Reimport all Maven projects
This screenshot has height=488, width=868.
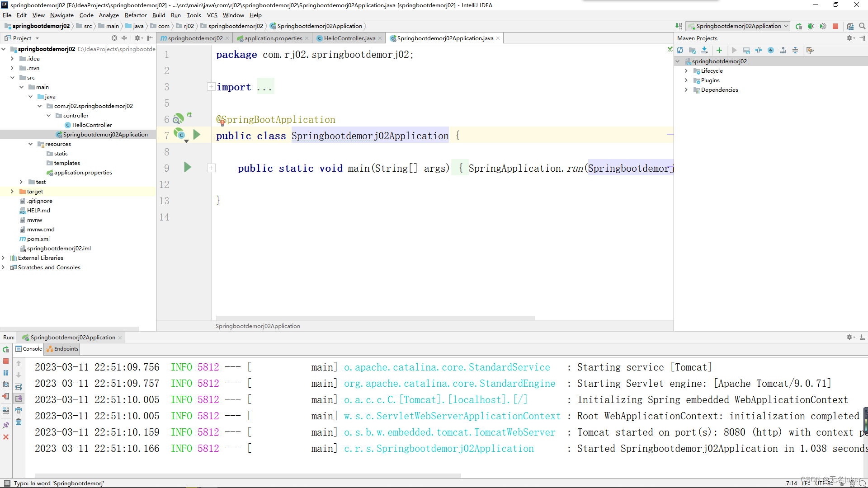680,50
